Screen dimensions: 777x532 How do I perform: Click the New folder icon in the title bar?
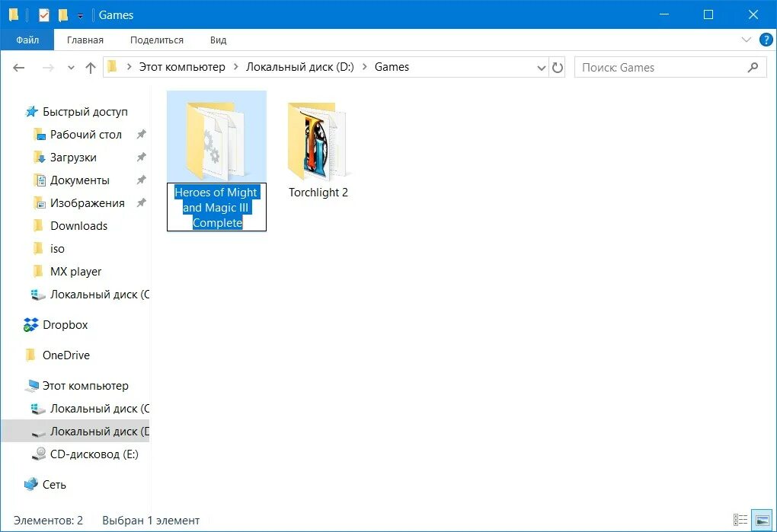63,15
